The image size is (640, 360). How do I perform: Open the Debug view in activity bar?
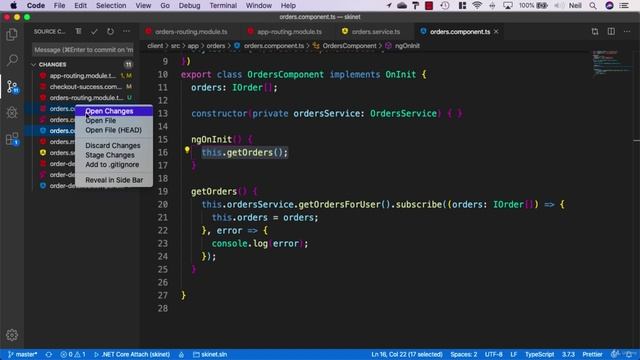12,112
